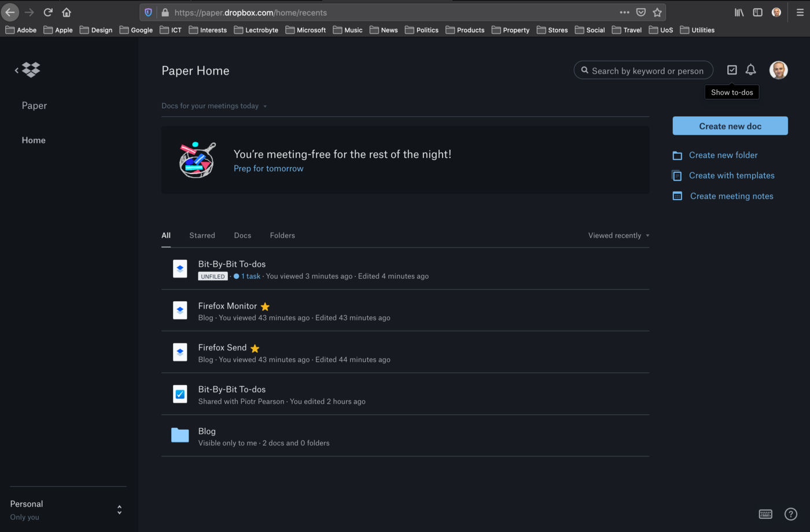Open notifications via the bell icon

[x=750, y=69]
